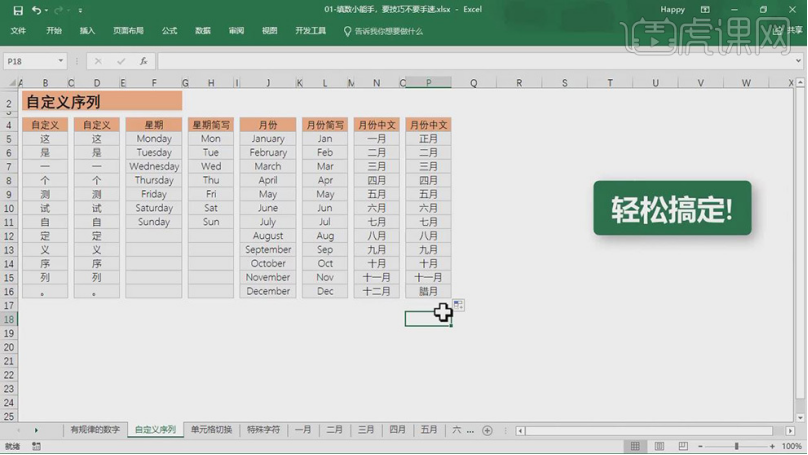Click the next sheet tab navigation arrow

(36, 430)
